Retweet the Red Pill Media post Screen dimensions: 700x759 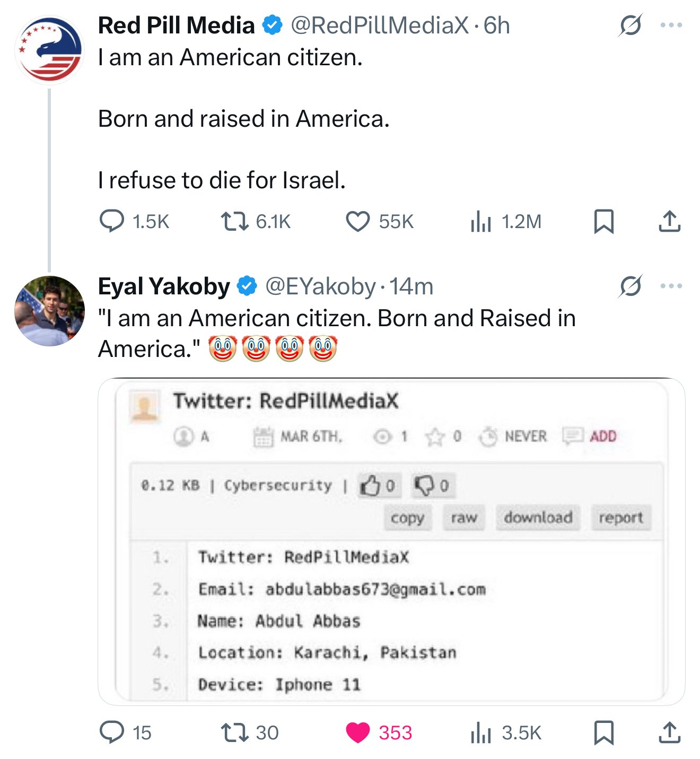pyautogui.click(x=234, y=221)
